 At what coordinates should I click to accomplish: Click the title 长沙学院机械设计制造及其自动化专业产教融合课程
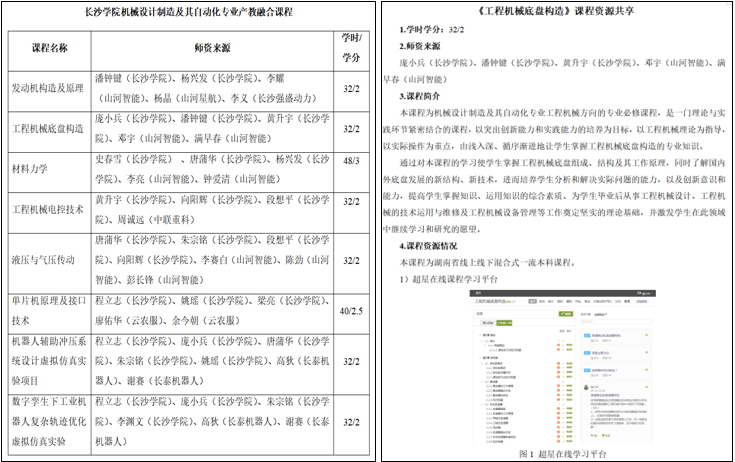pyautogui.click(x=188, y=12)
